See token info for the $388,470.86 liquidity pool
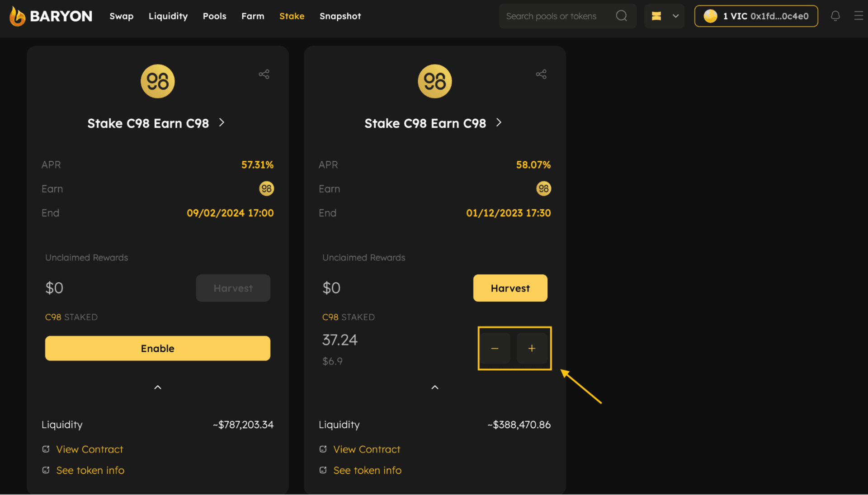Screen dimensions: 868x495 pyautogui.click(x=367, y=470)
